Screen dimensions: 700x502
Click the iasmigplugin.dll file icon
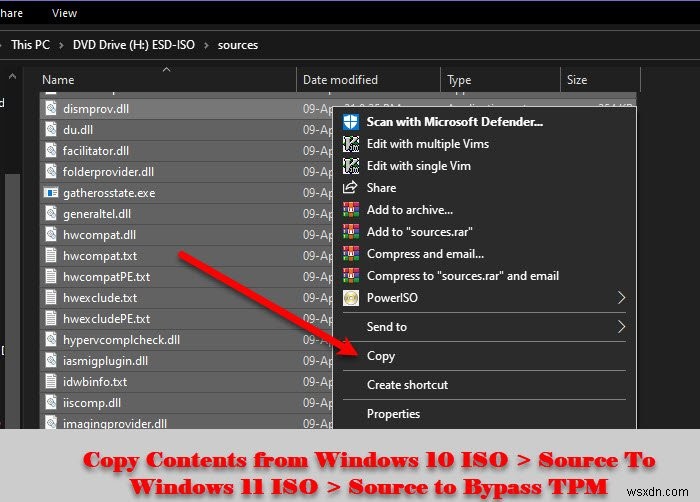point(51,360)
